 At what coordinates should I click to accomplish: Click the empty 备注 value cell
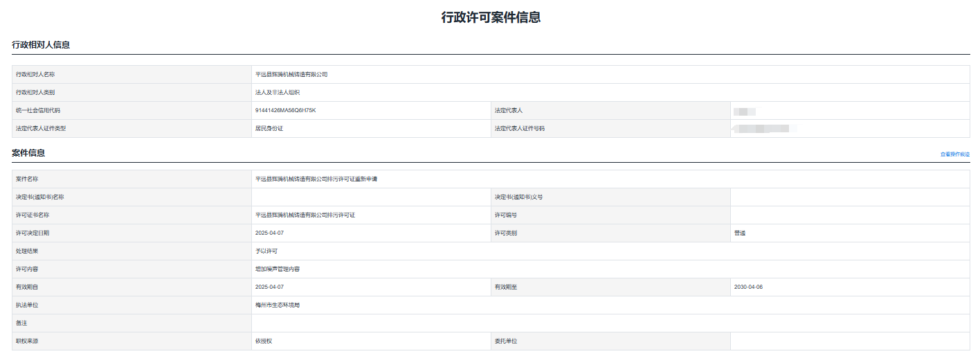coord(609,323)
